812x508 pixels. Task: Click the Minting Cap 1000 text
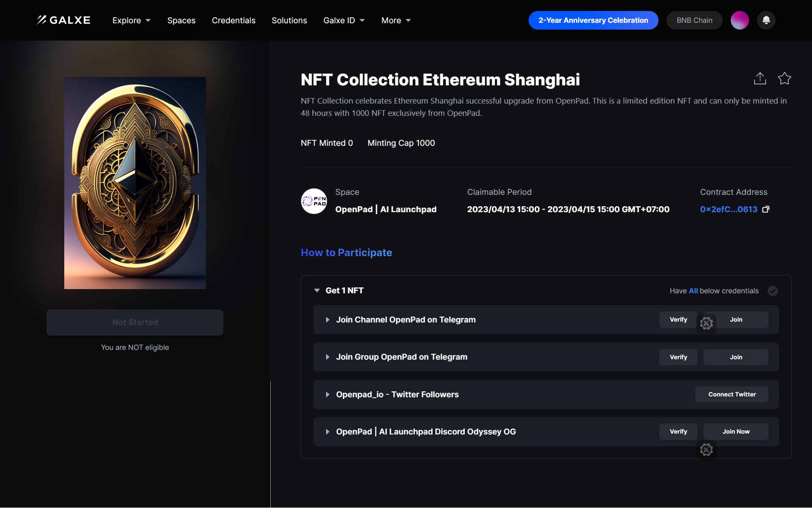click(401, 143)
